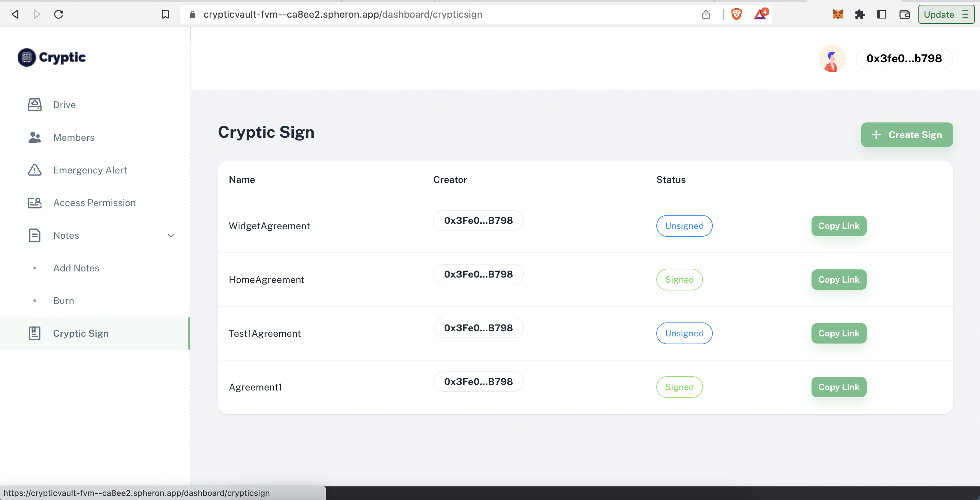Copy link for WidgetAgreement
Image resolution: width=980 pixels, height=500 pixels.
click(839, 226)
